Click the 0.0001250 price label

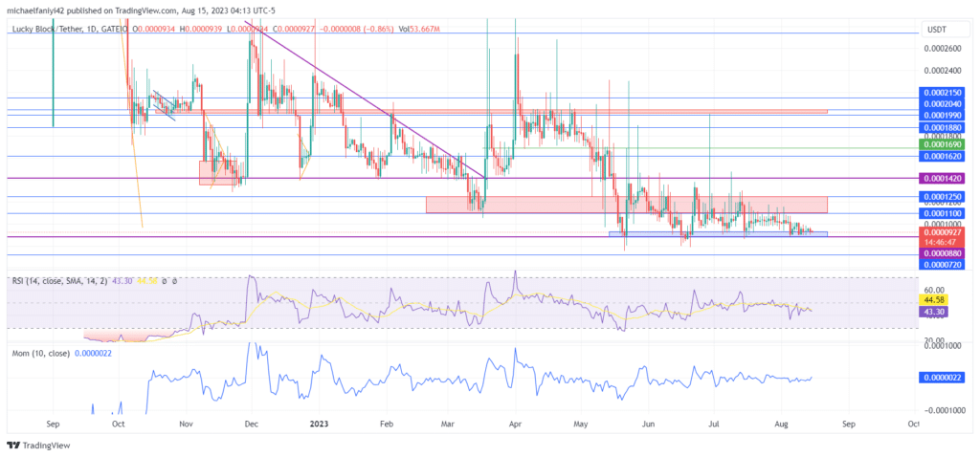(x=943, y=197)
